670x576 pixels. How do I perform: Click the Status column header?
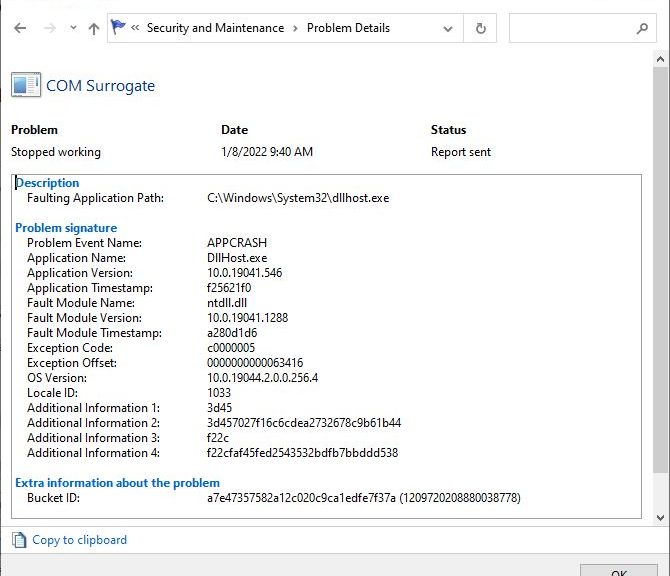(x=448, y=129)
